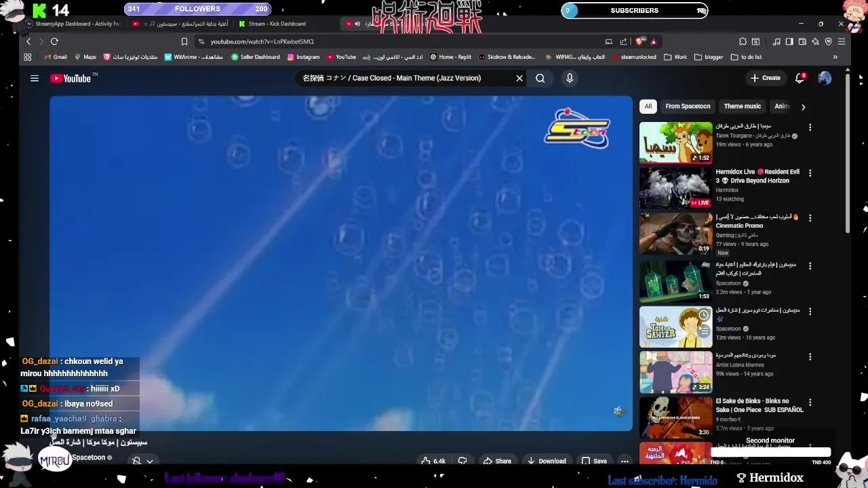Click the Download button under video

pos(546,461)
